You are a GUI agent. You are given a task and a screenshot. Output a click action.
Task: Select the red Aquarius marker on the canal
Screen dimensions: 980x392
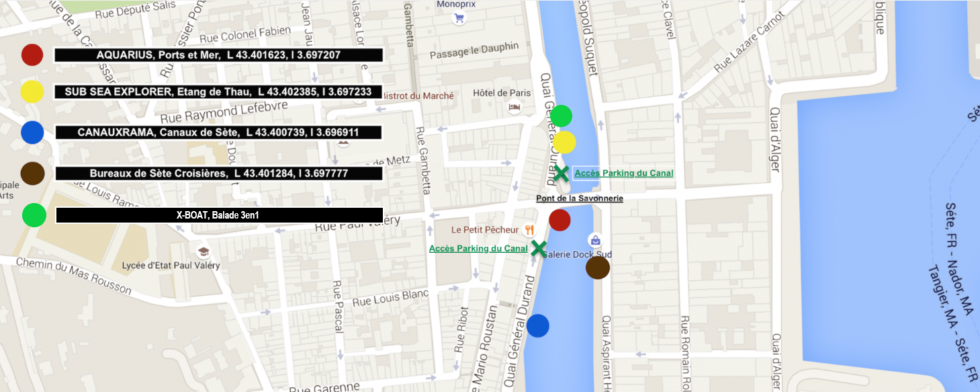point(560,220)
